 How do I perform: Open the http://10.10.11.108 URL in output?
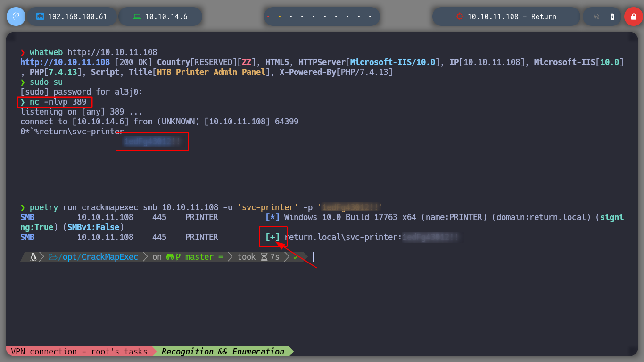click(x=65, y=62)
